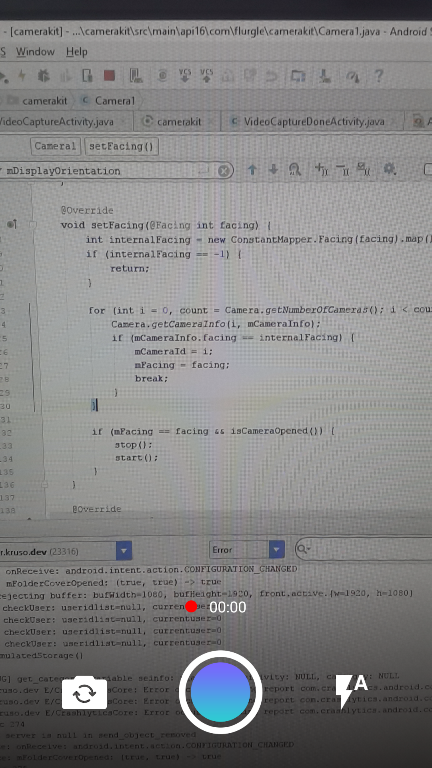Switch to VideoCaptureActivity.java tab
The height and width of the screenshot is (768, 432).
pyautogui.click(x=55, y=121)
